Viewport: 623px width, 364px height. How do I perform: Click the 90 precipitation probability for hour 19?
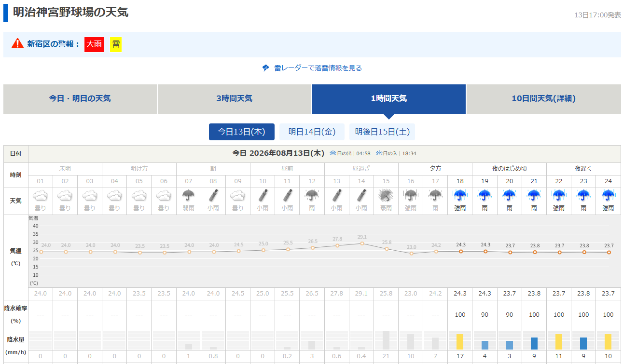(x=485, y=315)
